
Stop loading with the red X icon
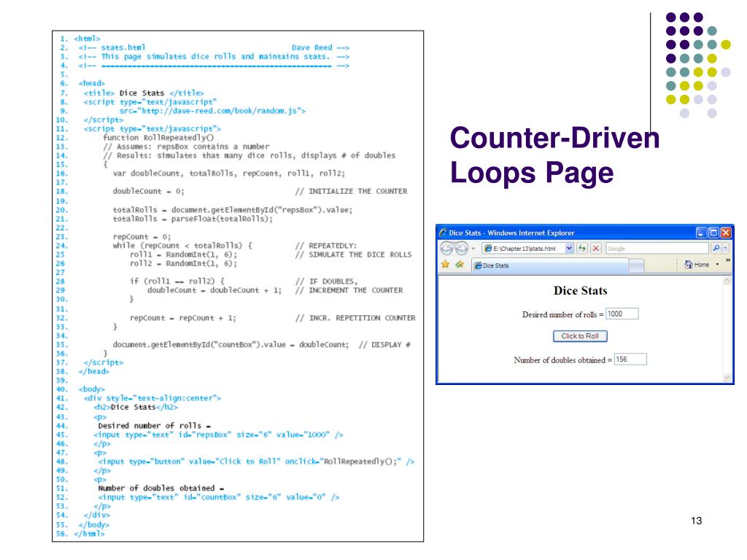click(595, 248)
